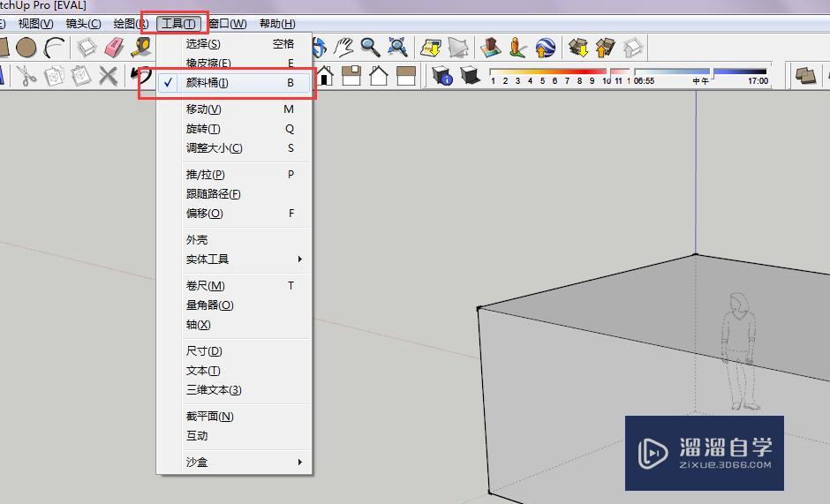Image resolution: width=830 pixels, height=504 pixels.
Task: Pick the pink Eraser tool icon
Action: 114,48
